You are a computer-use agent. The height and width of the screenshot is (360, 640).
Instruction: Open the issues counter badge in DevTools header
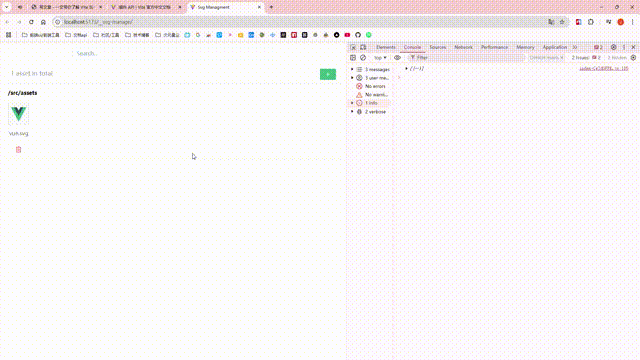tap(598, 47)
